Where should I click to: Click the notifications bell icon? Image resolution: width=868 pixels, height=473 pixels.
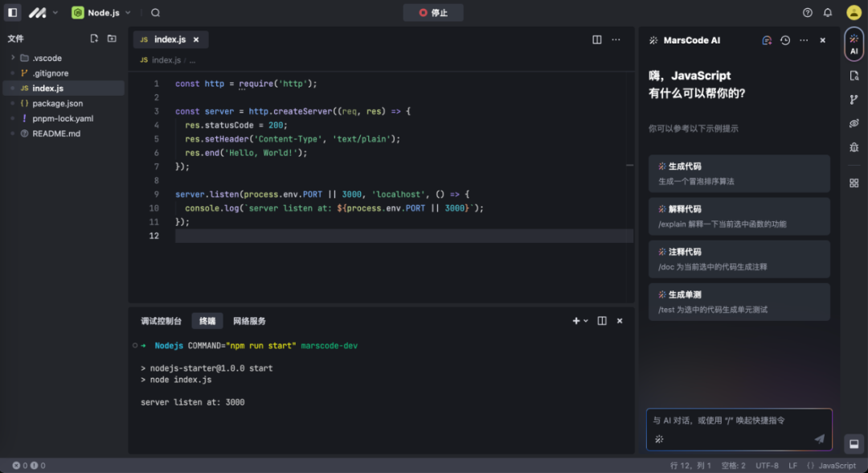(828, 13)
